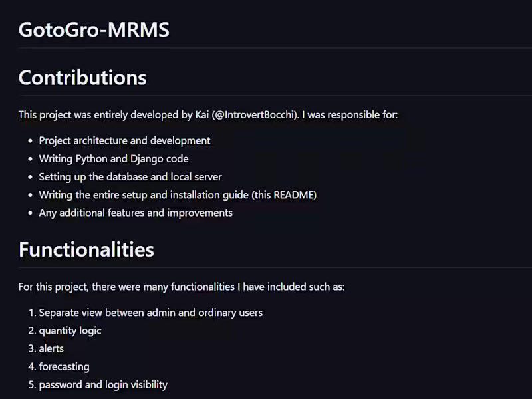532x399 pixels.
Task: Click the Functionalities section heading
Action: 86,249
